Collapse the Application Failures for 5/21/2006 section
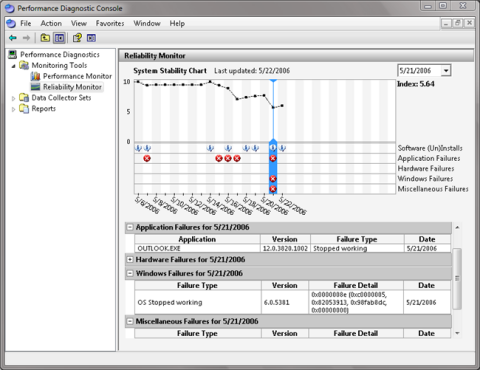The width and height of the screenshot is (480, 370). 130,227
